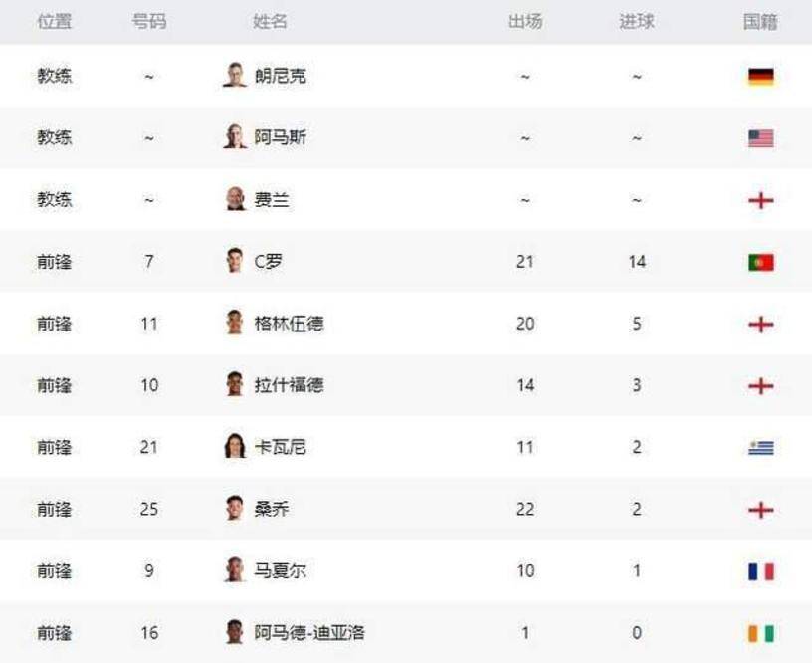
Task: Click the German flag icon for 朗尼克
Action: [760, 77]
